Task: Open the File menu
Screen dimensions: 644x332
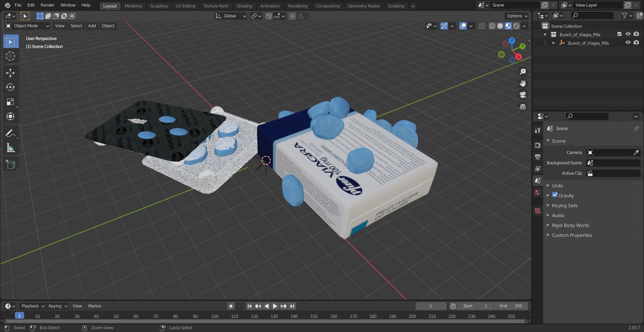Action: point(18,5)
